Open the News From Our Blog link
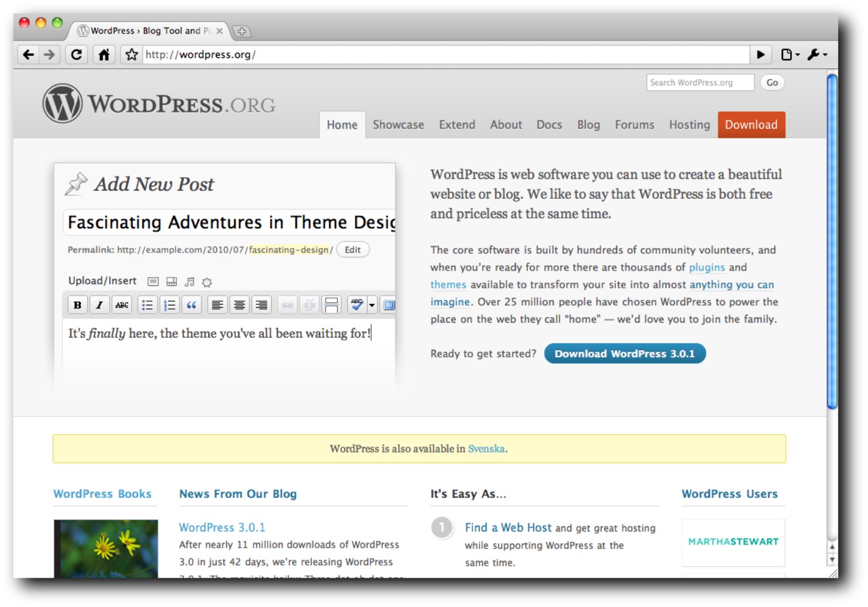 (238, 494)
